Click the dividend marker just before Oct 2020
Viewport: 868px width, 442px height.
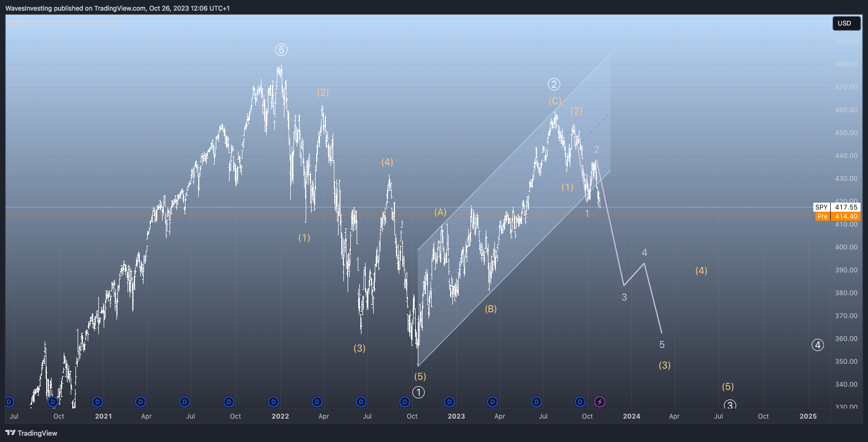pos(53,402)
